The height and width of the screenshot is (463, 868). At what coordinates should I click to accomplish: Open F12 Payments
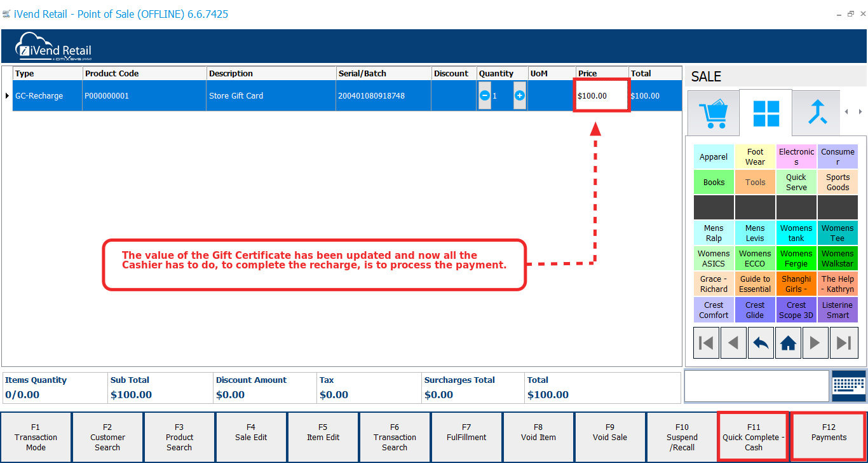829,437
